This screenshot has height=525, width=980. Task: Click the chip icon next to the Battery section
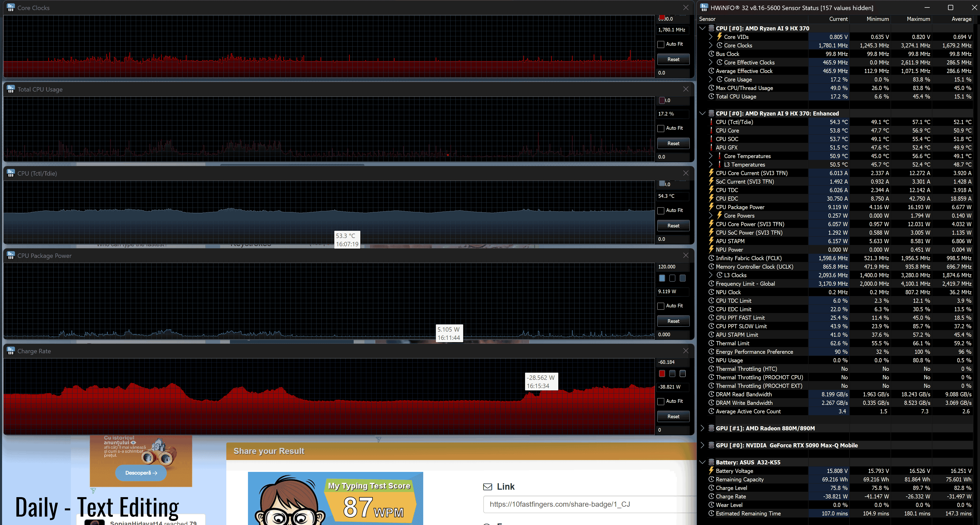711,462
